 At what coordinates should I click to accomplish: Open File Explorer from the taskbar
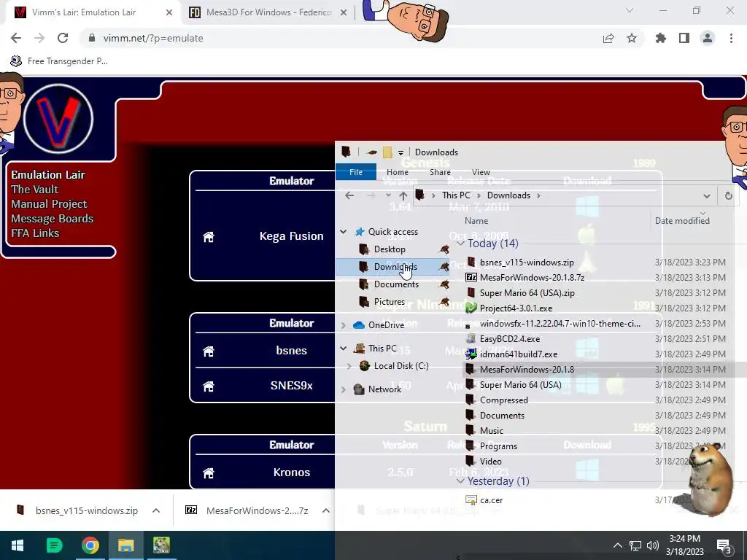pyautogui.click(x=125, y=545)
